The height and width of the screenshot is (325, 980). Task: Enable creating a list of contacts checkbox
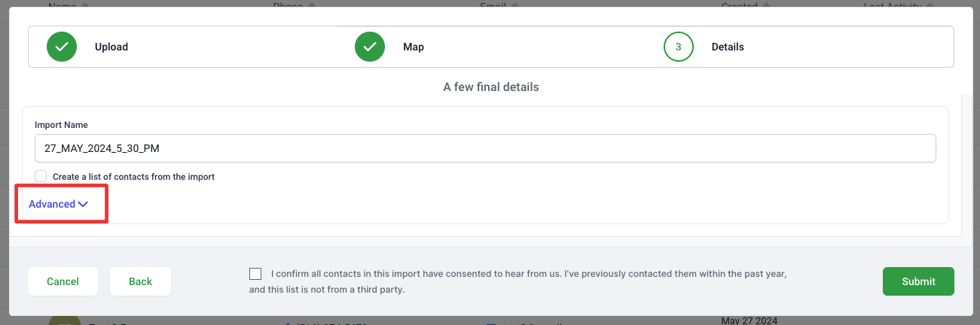pos(41,176)
